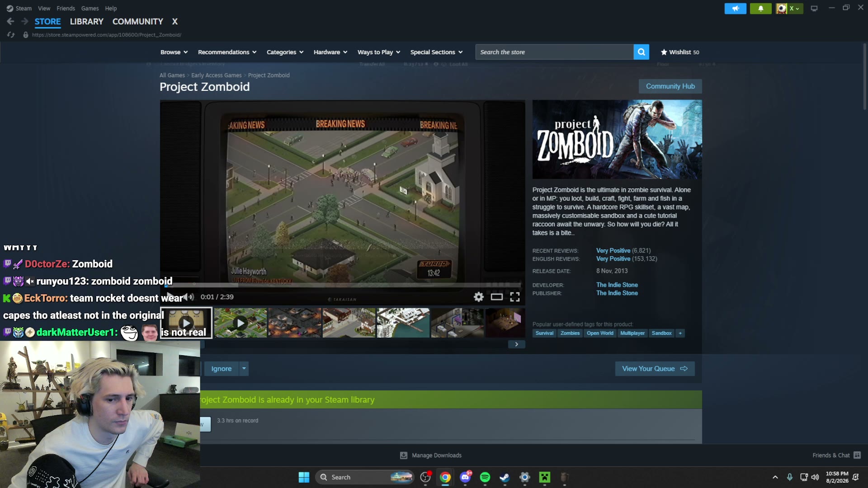Reload the store page
Viewport: 868px width, 488px height.
[x=11, y=35]
